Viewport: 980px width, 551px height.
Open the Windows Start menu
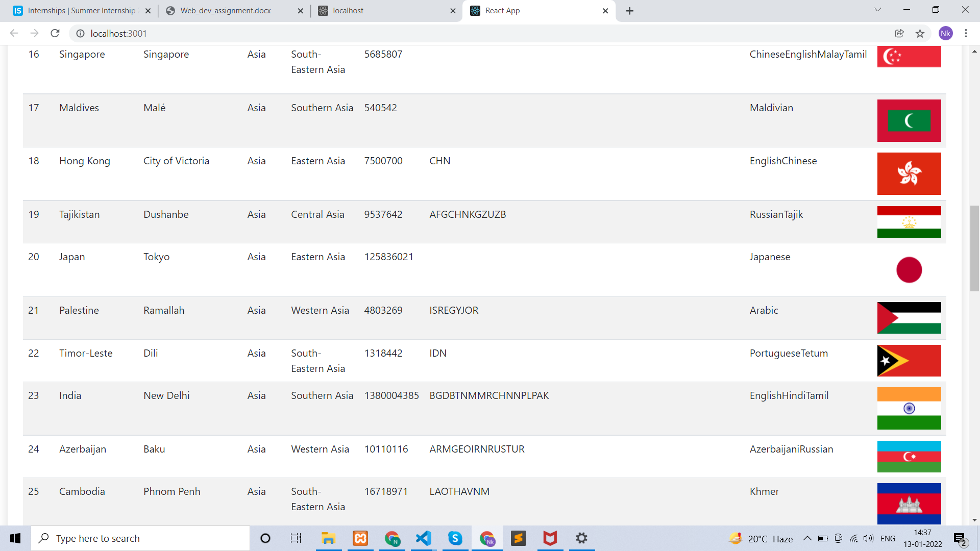(15, 538)
